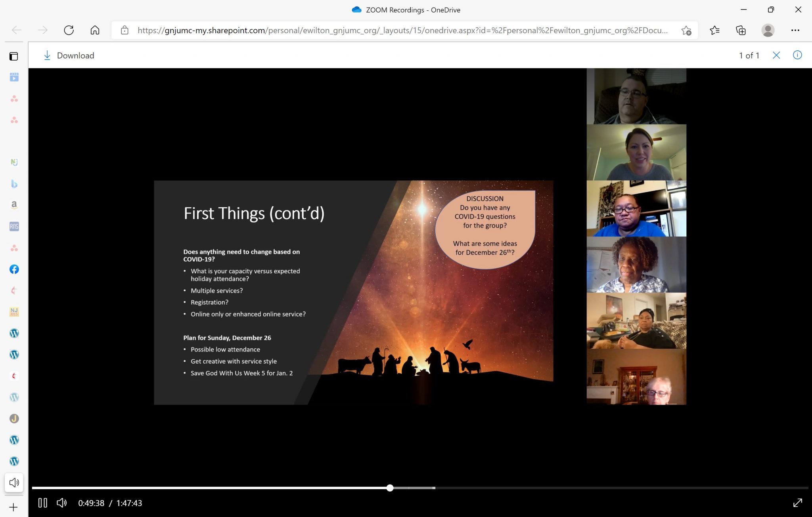
Task: Open the Collections panel
Action: point(740,30)
